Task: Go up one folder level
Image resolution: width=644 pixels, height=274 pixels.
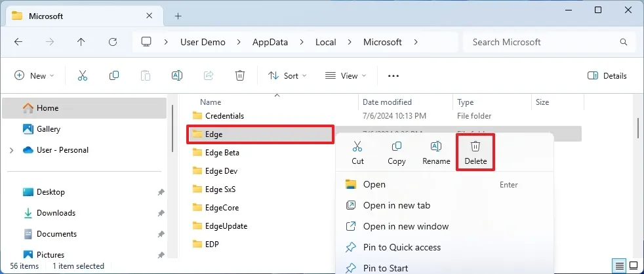Action: (81, 42)
